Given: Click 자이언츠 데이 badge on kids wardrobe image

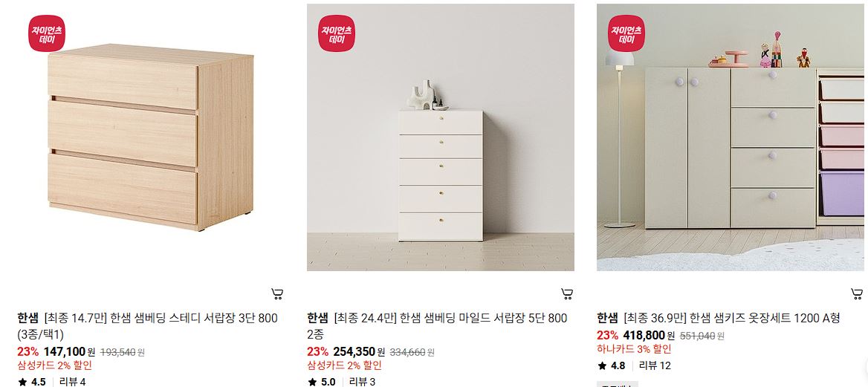Looking at the screenshot, I should click(626, 33).
